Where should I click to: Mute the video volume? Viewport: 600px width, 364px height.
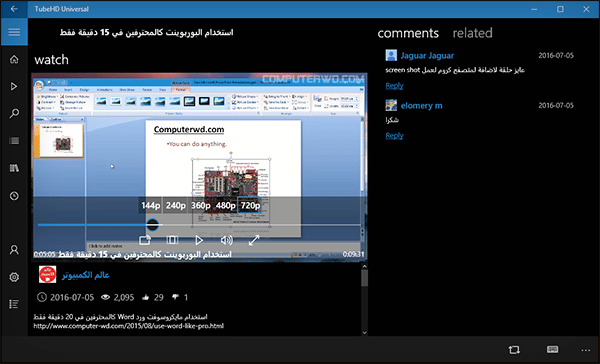[x=227, y=240]
